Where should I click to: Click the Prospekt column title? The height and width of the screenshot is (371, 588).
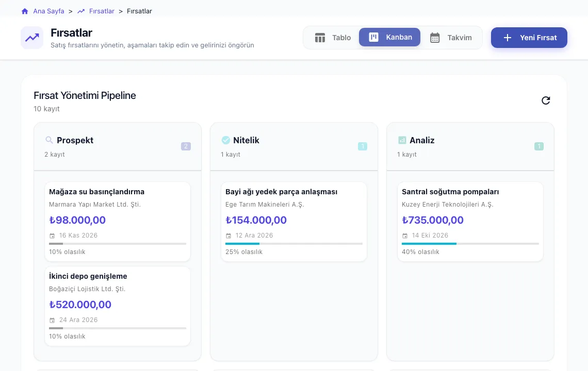click(75, 140)
